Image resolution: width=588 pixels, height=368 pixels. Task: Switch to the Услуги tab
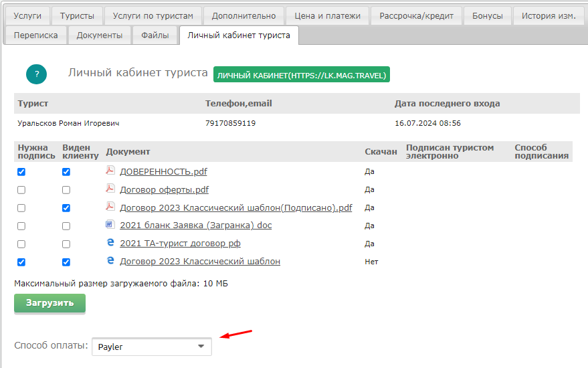coord(27,16)
